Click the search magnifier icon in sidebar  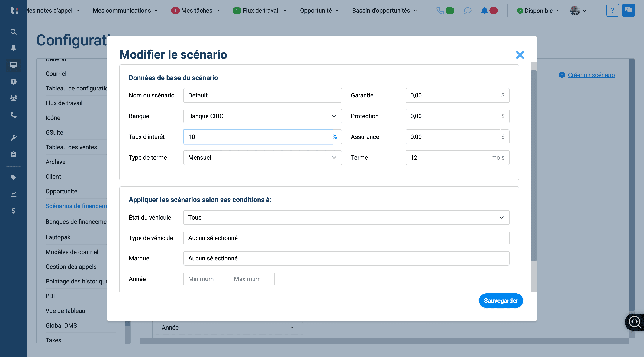[x=14, y=32]
